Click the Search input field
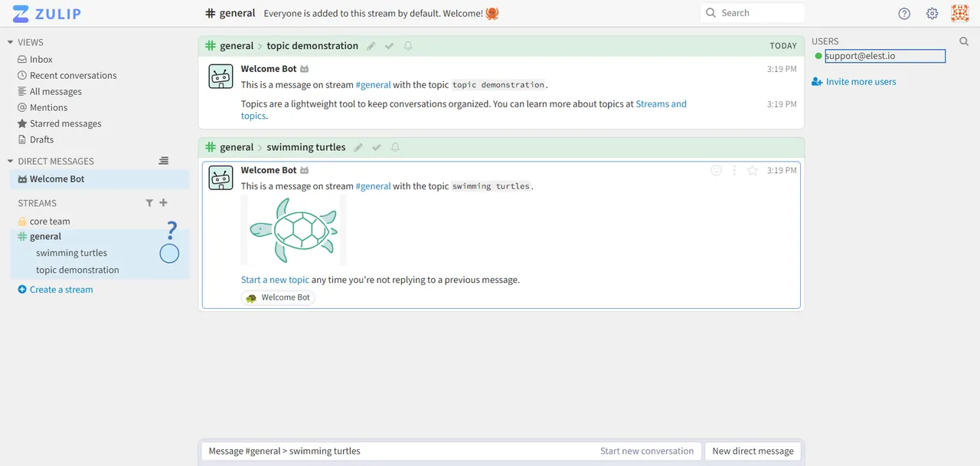 (x=752, y=13)
